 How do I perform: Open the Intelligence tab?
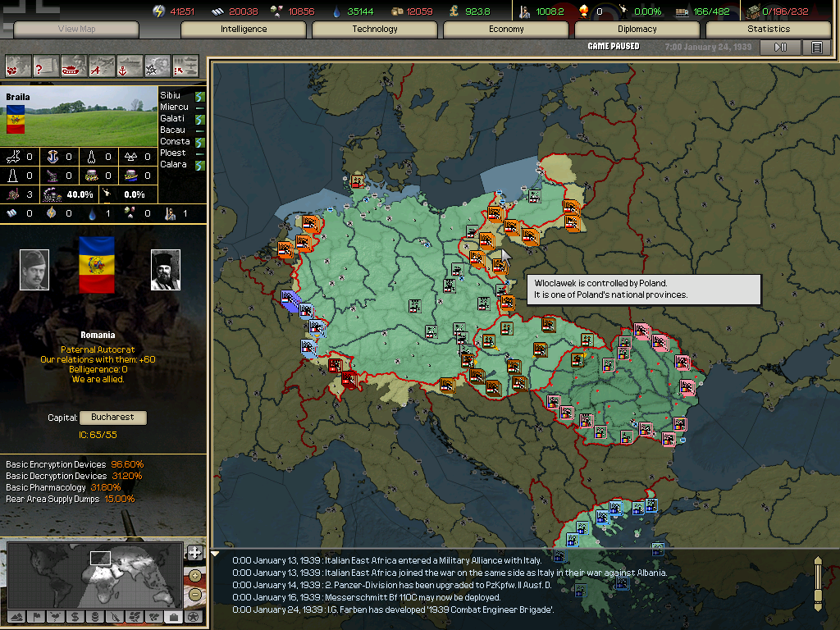[x=244, y=29]
